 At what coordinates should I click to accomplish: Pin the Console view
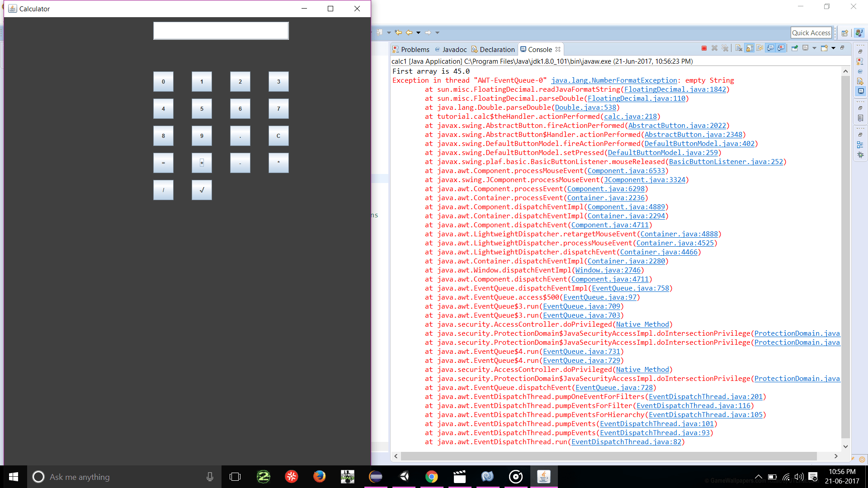click(x=794, y=48)
